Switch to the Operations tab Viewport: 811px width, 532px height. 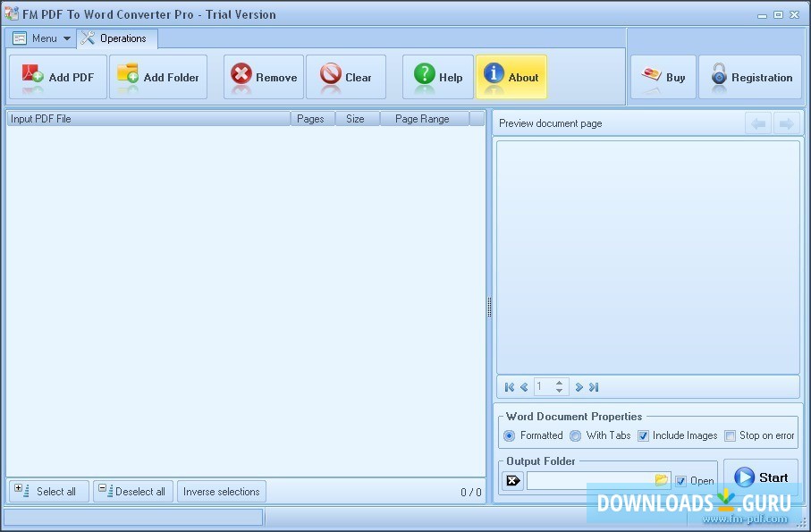pos(117,38)
